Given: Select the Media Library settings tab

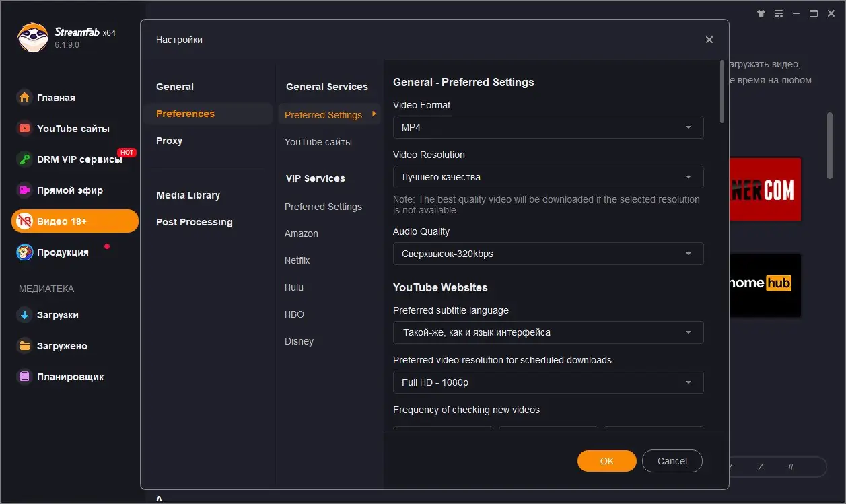Looking at the screenshot, I should click(188, 195).
